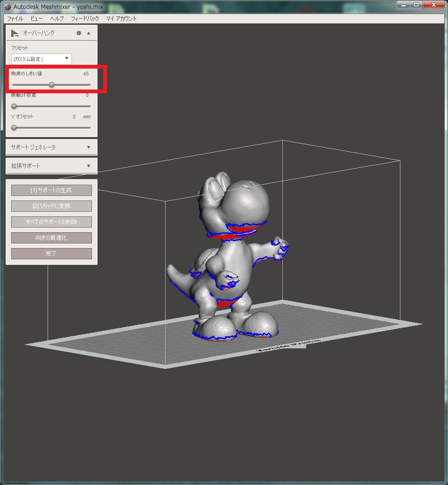Click the overhang tool icon in panel header

click(x=14, y=33)
